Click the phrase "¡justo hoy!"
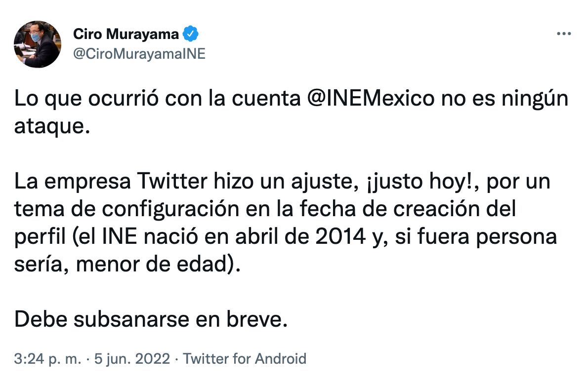This screenshot has width=588, height=380. [420, 183]
